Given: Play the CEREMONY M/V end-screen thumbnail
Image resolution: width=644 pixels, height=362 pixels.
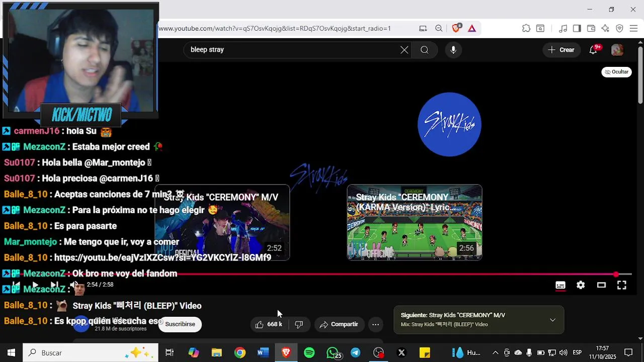Looking at the screenshot, I should pyautogui.click(x=222, y=222).
